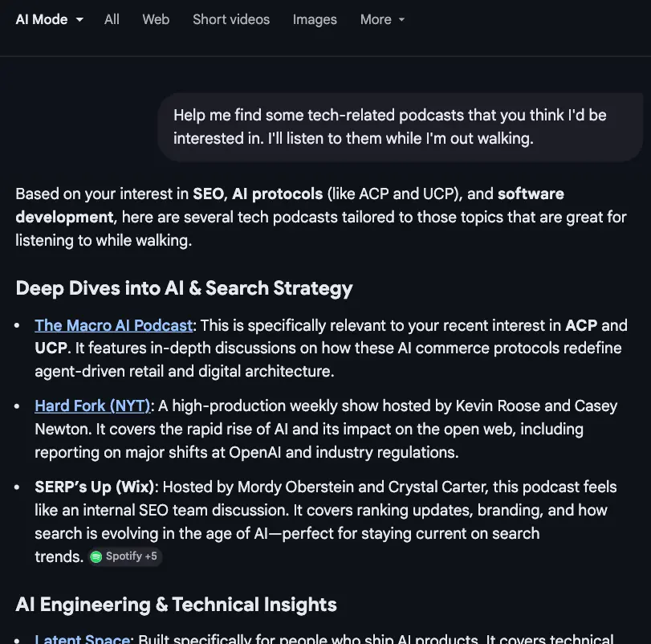
Task: Click the bold "software development" phrase
Action: point(64,217)
